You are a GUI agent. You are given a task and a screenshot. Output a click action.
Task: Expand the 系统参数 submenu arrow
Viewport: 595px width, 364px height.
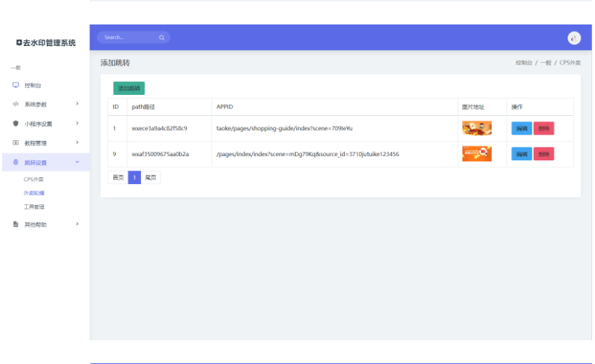pyautogui.click(x=77, y=104)
